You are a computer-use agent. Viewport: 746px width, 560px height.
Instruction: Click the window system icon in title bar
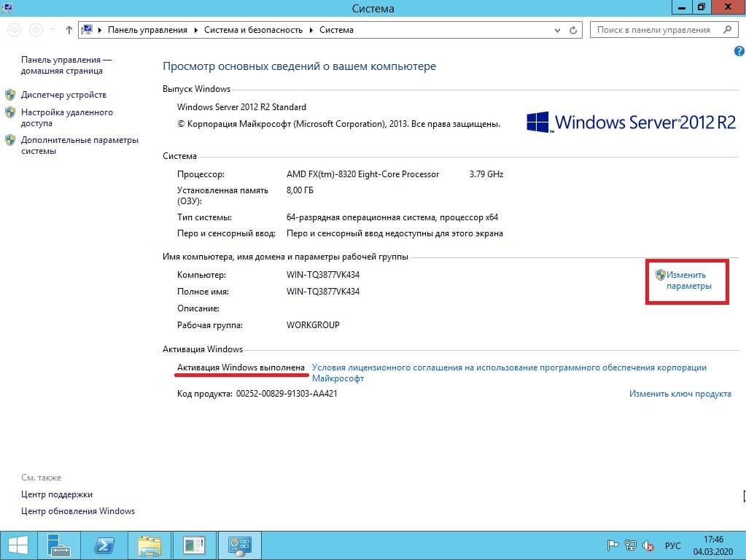click(x=7, y=7)
